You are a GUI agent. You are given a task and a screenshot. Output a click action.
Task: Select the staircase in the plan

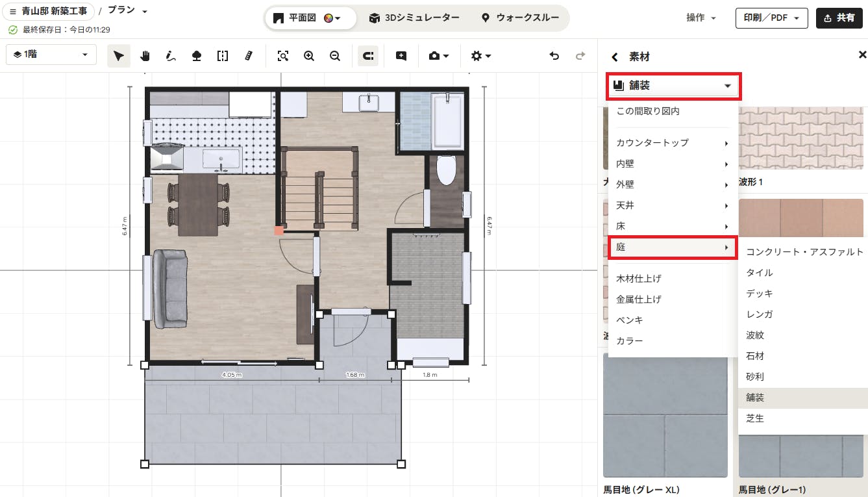point(319,188)
